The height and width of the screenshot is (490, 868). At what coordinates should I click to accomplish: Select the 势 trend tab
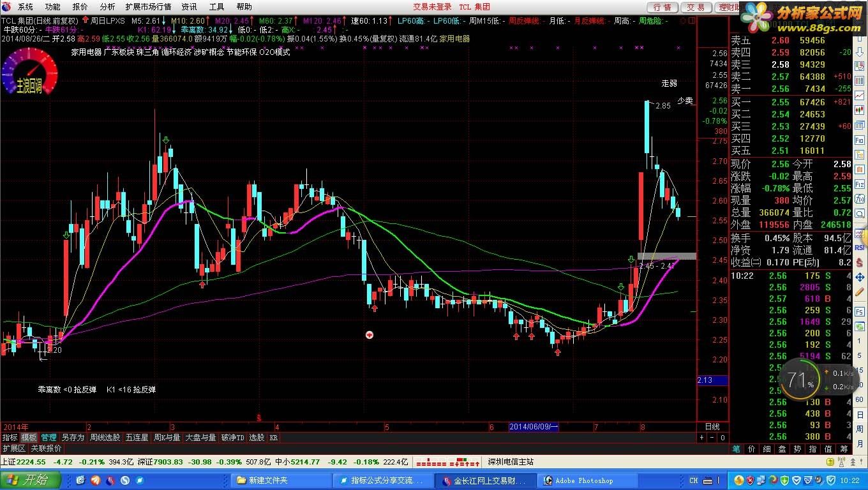coord(798,449)
